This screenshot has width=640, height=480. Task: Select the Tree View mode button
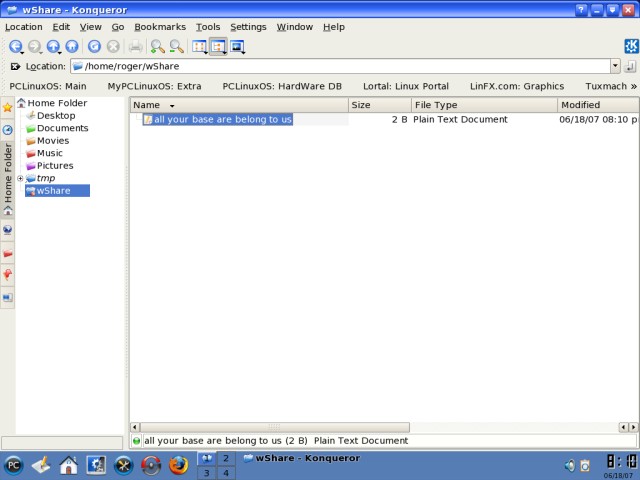tap(218, 46)
